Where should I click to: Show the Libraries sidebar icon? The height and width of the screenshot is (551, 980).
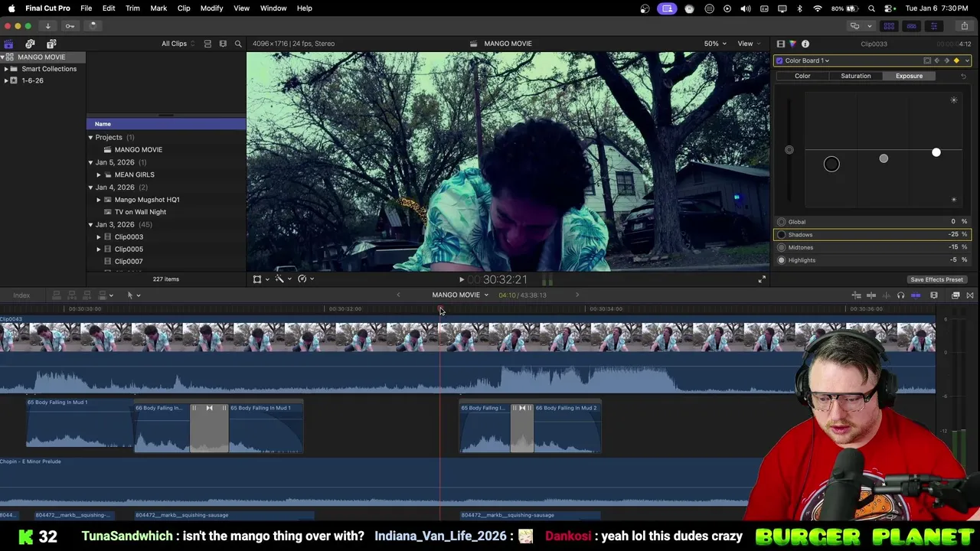[x=8, y=44]
